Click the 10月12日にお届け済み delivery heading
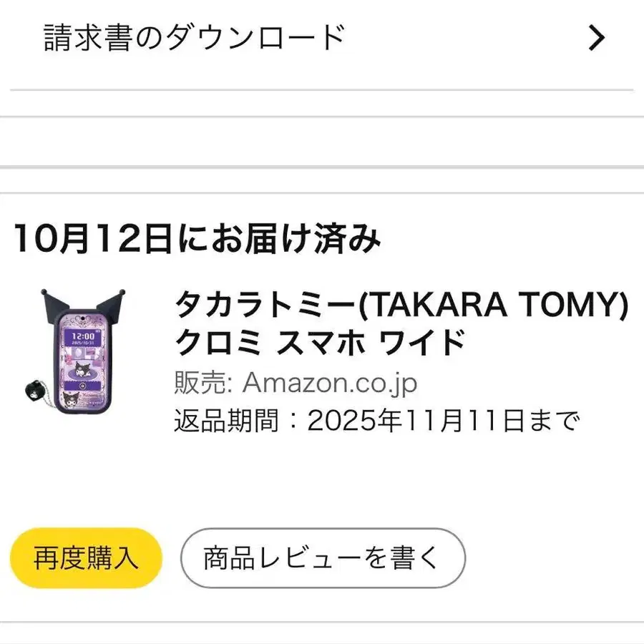Screen dimensions: 644x644 (x=197, y=239)
